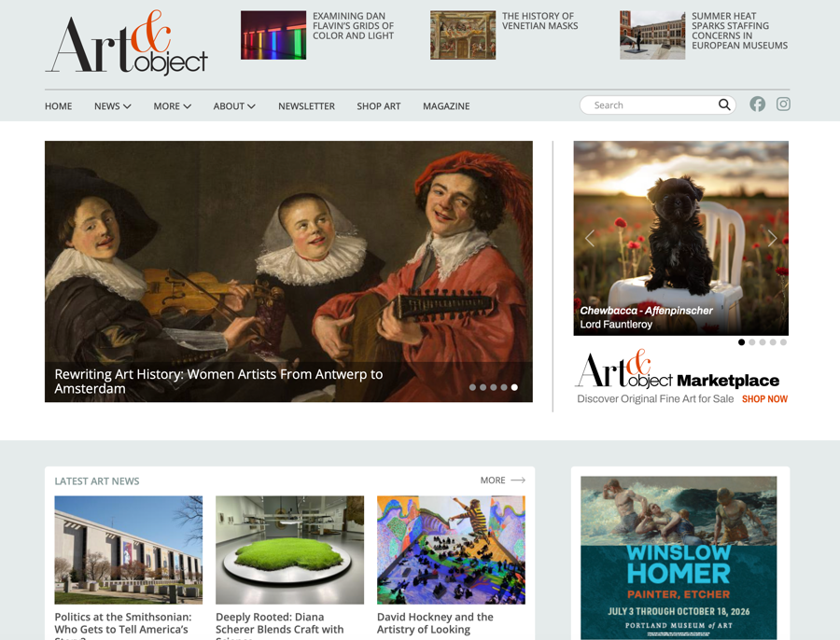Click the search magnifier icon

723,104
